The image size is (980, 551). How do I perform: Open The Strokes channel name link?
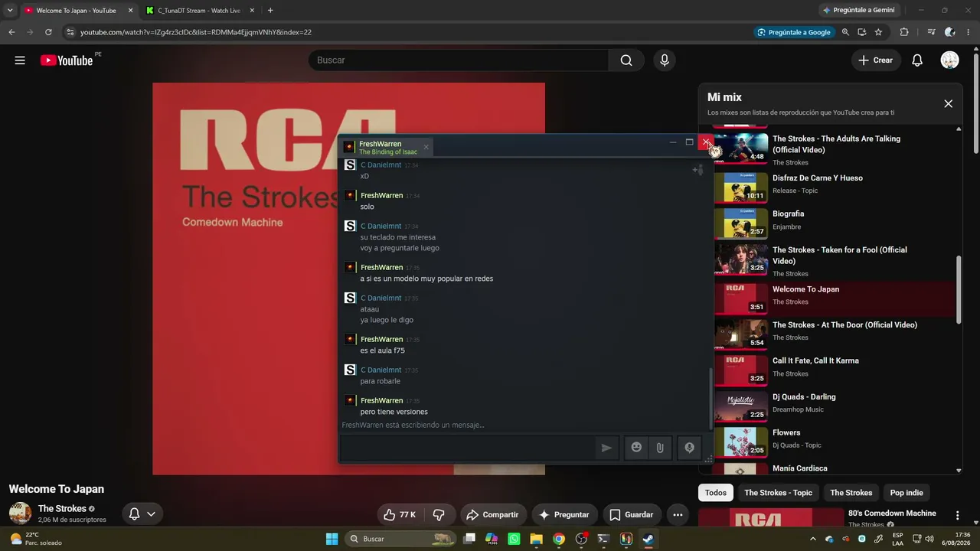62,509
